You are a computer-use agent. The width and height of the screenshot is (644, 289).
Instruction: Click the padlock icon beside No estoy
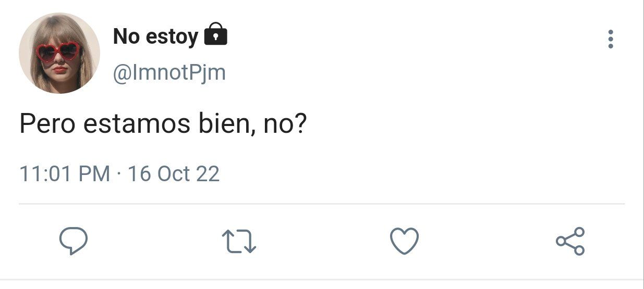pos(215,34)
